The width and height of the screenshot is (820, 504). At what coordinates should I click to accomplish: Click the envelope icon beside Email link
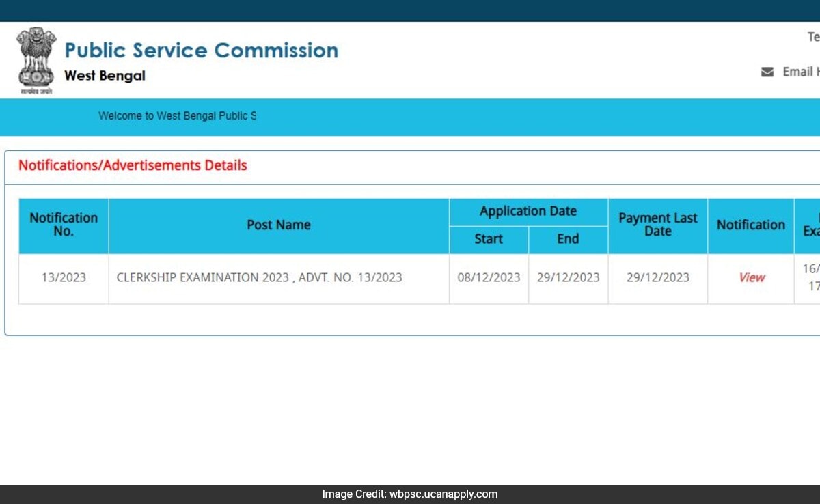767,71
